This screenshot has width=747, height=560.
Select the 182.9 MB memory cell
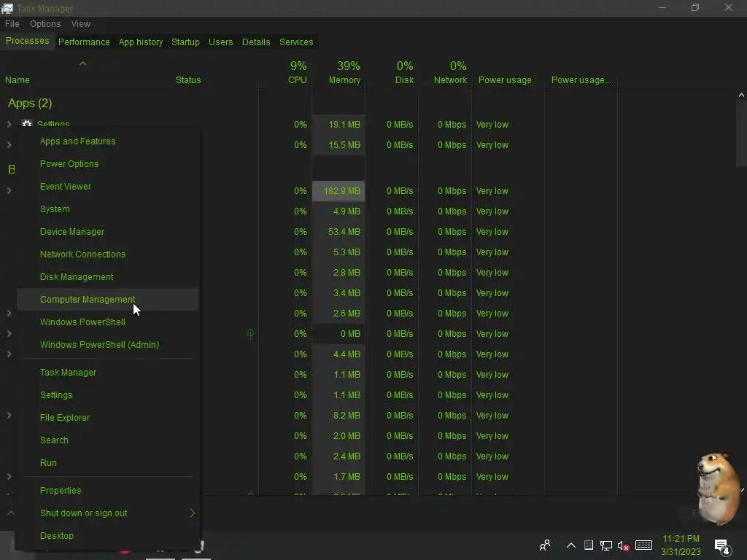click(338, 191)
